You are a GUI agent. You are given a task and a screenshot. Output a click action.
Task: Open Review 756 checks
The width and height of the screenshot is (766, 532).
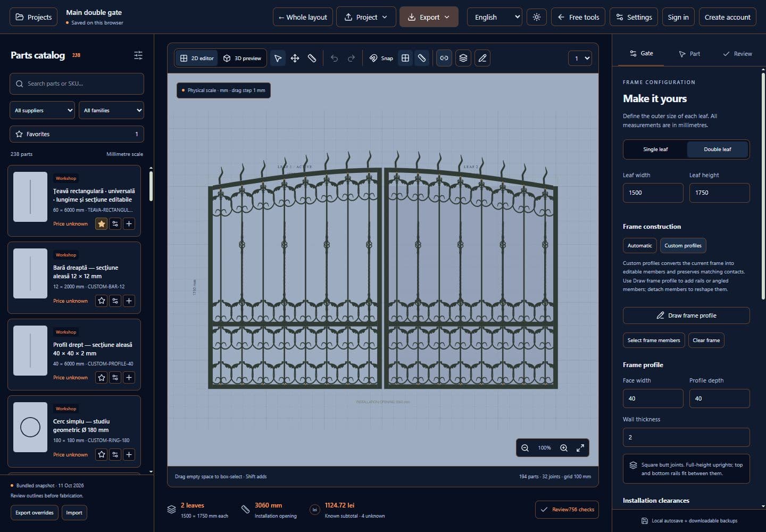(567, 510)
